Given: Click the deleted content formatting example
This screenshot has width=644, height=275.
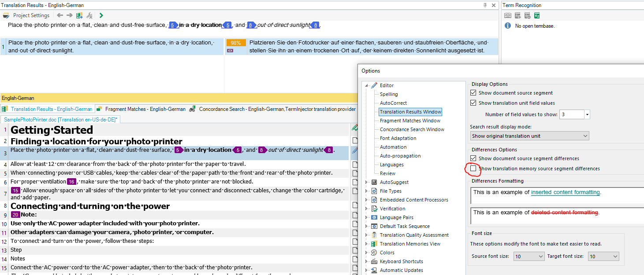Looking at the screenshot, I should click(565, 213).
